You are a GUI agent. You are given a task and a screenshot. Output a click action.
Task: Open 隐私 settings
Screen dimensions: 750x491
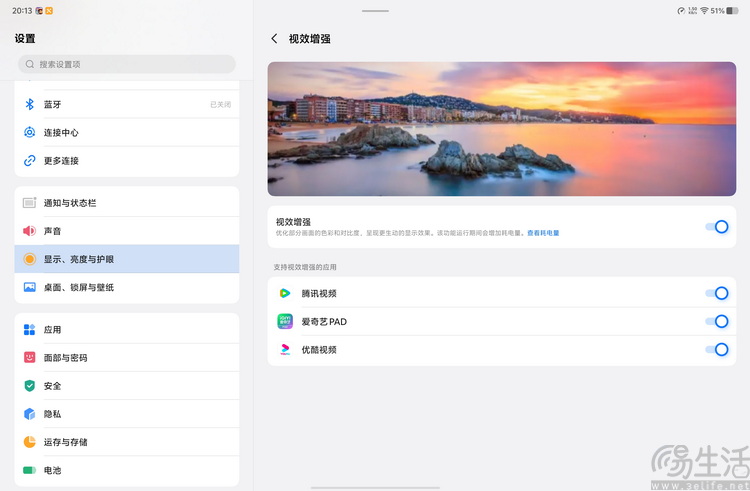click(127, 414)
